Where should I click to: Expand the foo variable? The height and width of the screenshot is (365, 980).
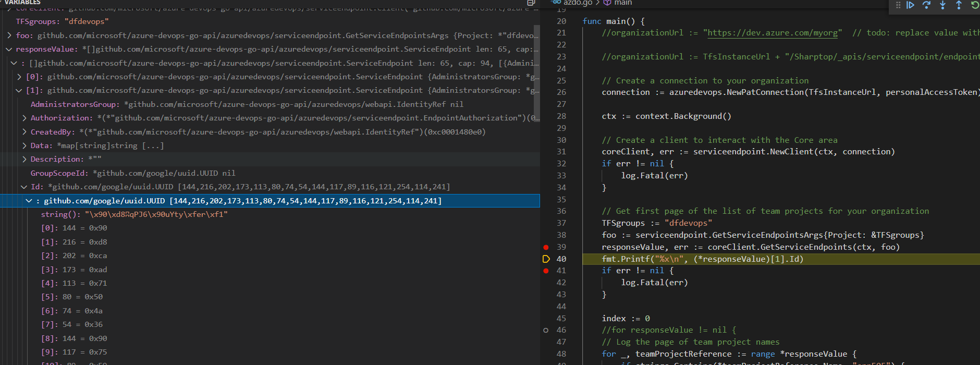tap(9, 35)
